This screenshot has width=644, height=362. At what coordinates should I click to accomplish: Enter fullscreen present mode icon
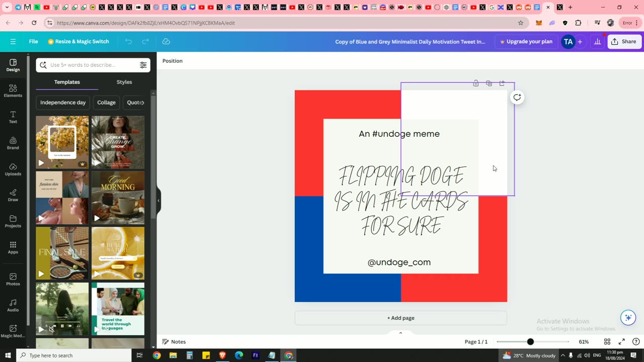click(x=622, y=342)
